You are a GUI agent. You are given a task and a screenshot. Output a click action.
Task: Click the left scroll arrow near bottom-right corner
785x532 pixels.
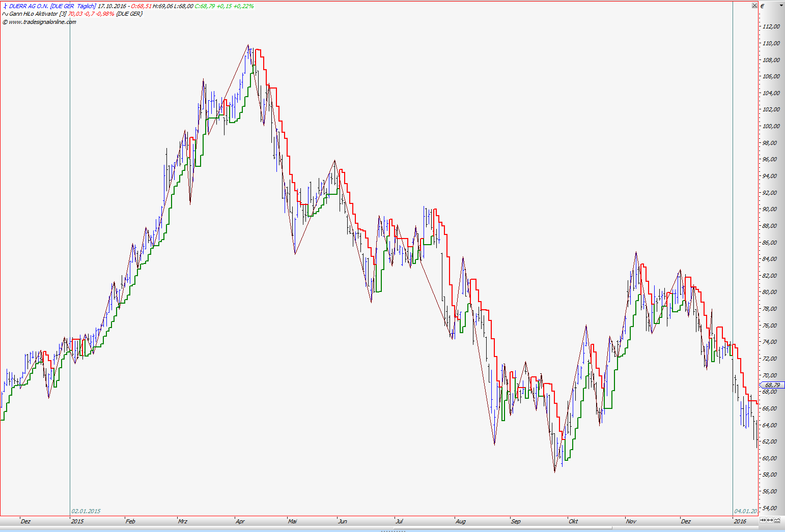(x=763, y=520)
